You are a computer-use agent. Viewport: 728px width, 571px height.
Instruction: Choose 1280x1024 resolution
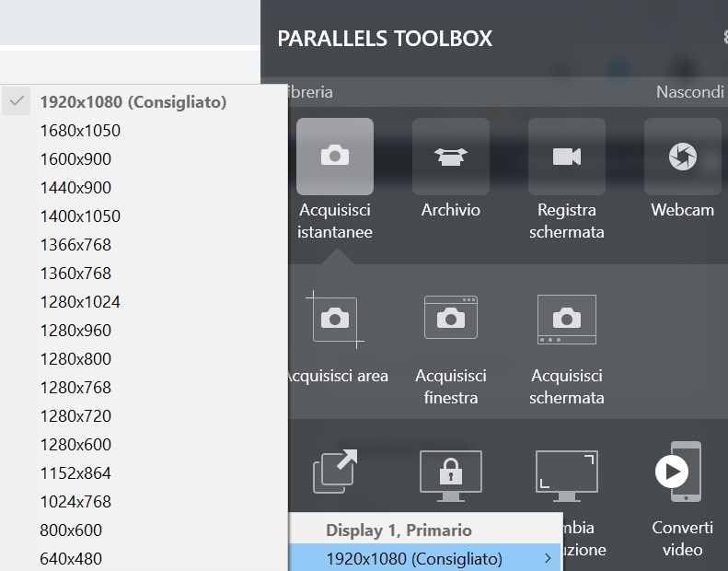(144, 302)
